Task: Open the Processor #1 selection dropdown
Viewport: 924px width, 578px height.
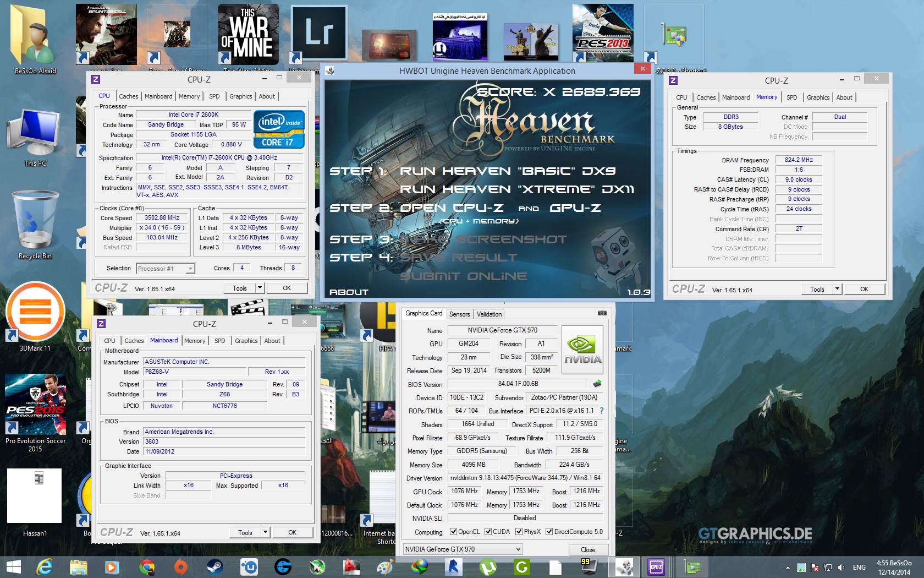Action: 166,269
